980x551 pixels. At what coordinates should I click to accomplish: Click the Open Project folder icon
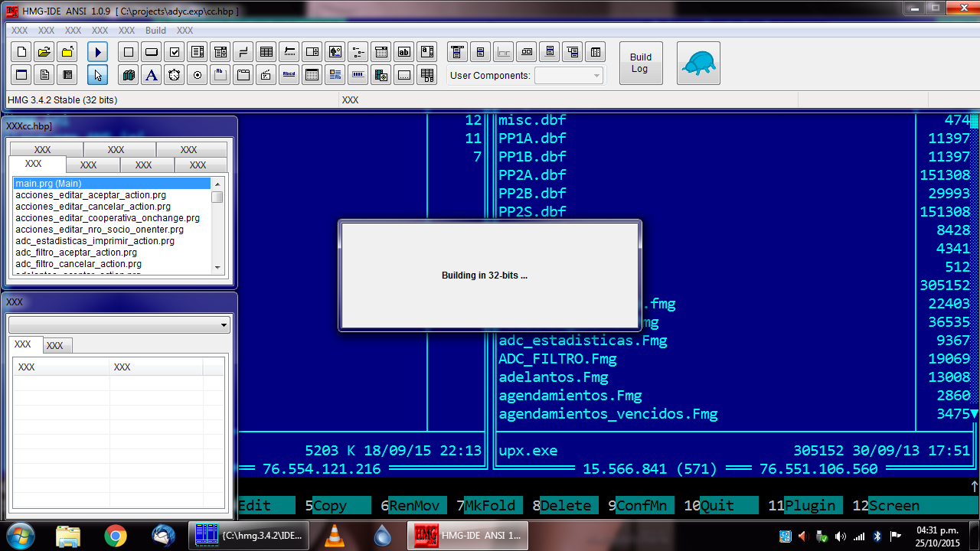pyautogui.click(x=44, y=52)
